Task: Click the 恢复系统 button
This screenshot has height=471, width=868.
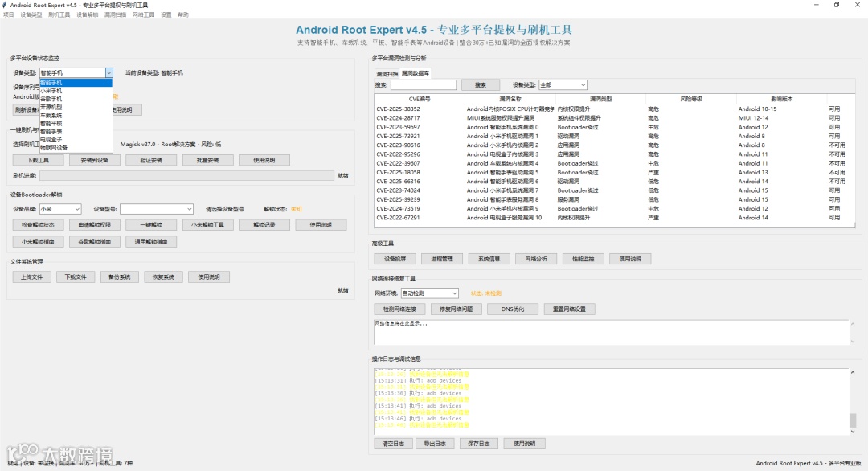Action: point(163,276)
